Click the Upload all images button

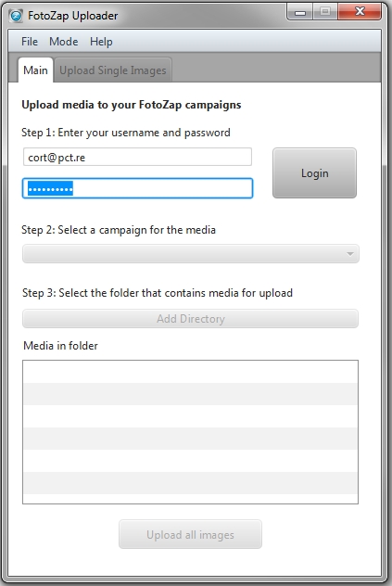[190, 535]
